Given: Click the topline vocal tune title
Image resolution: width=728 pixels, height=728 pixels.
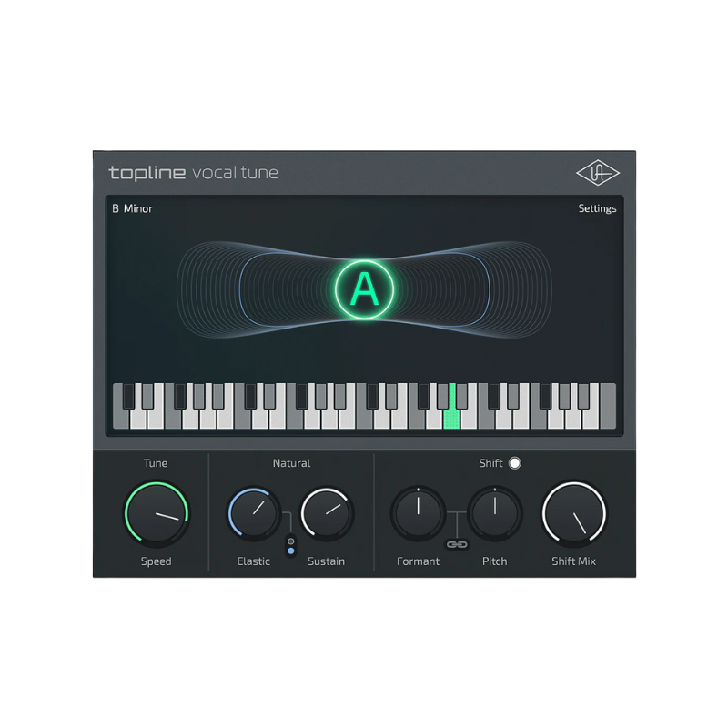Looking at the screenshot, I should click(193, 173).
